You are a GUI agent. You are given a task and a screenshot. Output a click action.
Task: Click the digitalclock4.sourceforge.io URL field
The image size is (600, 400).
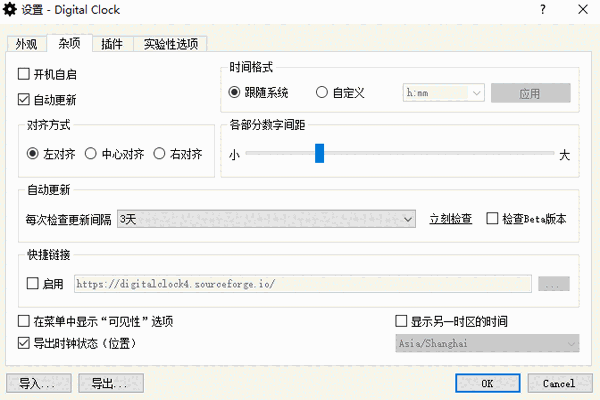click(x=303, y=284)
